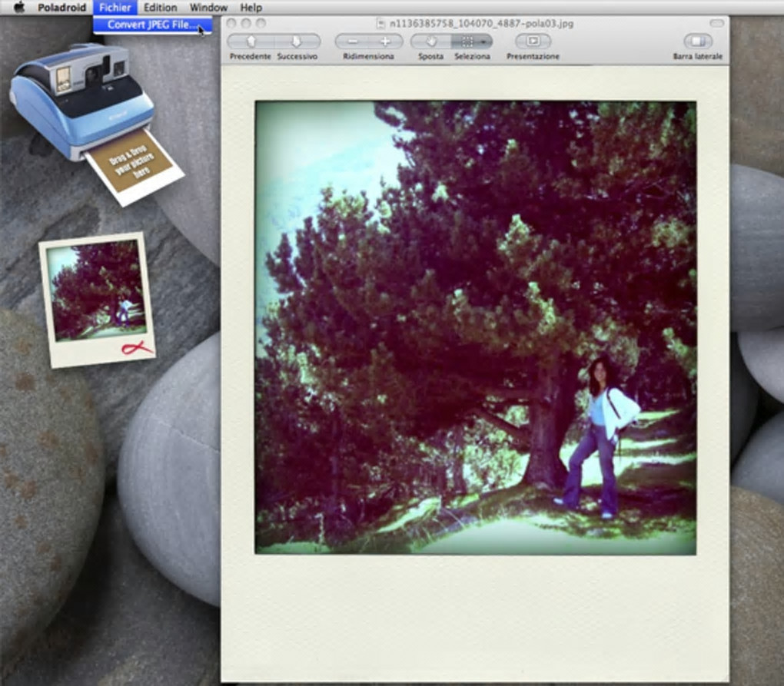
Task: Choose Convert JPEG File… menu entry
Action: click(x=152, y=25)
